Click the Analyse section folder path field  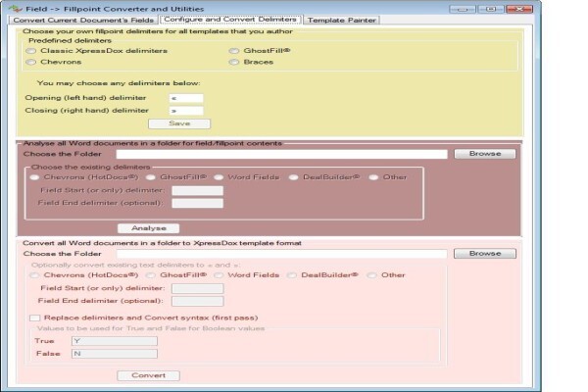[x=281, y=154]
